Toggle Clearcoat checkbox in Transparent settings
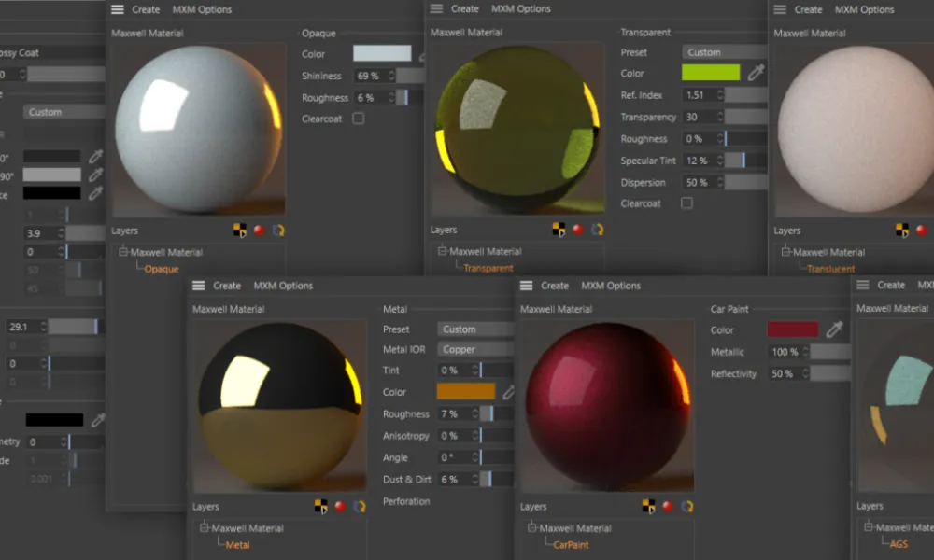 pos(686,203)
